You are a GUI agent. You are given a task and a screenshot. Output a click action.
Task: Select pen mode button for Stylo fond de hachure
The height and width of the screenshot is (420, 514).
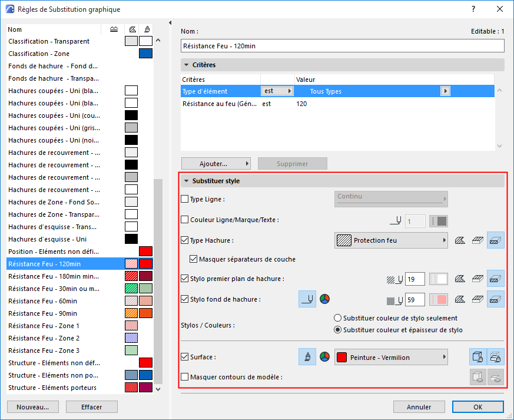pyautogui.click(x=307, y=299)
